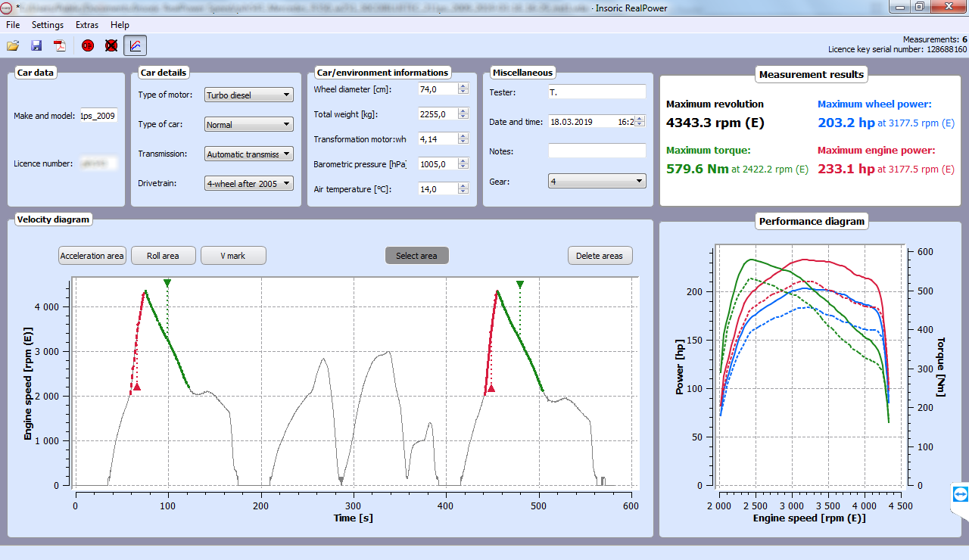Click the Performance diagram title label

point(812,222)
